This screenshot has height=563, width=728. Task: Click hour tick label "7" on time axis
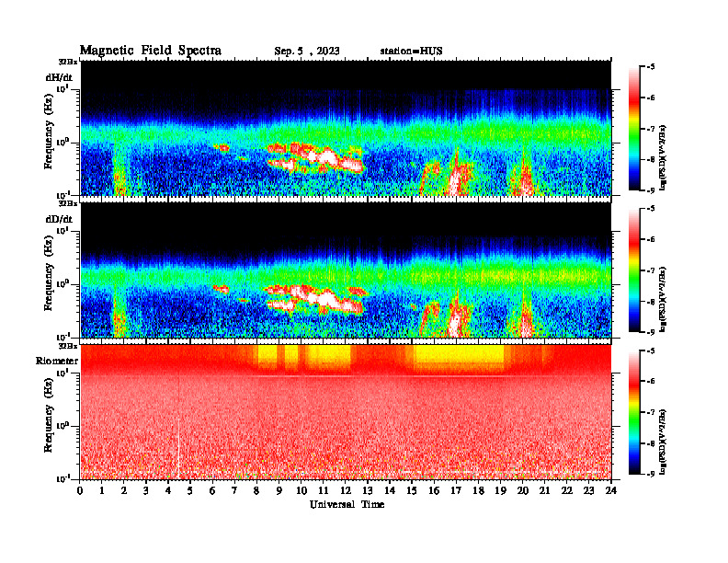point(235,490)
